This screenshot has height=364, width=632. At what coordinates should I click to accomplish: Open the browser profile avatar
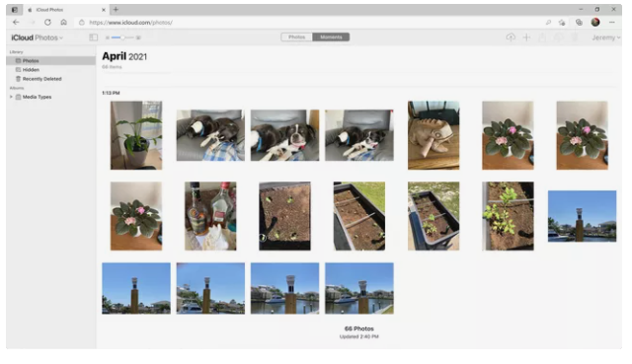point(595,22)
